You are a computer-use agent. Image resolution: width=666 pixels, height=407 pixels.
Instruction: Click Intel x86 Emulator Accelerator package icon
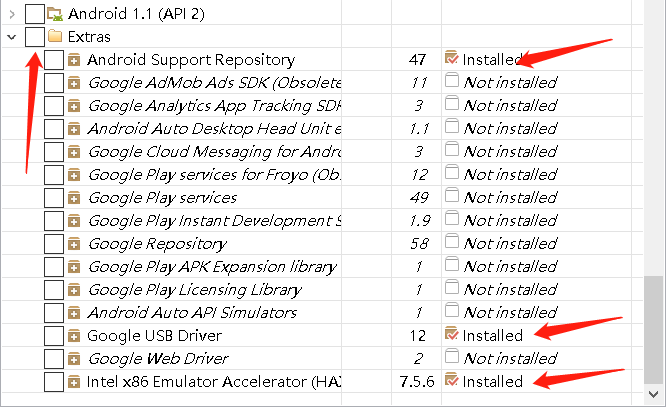(74, 382)
